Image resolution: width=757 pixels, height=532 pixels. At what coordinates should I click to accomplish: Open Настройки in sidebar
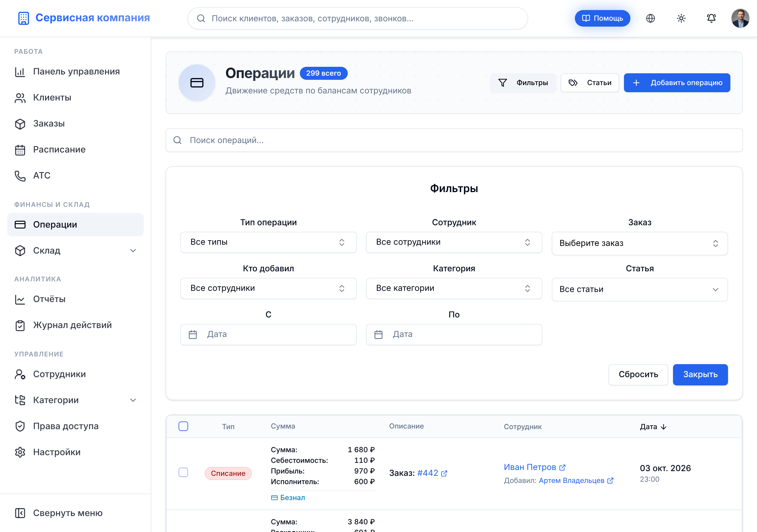point(75,452)
